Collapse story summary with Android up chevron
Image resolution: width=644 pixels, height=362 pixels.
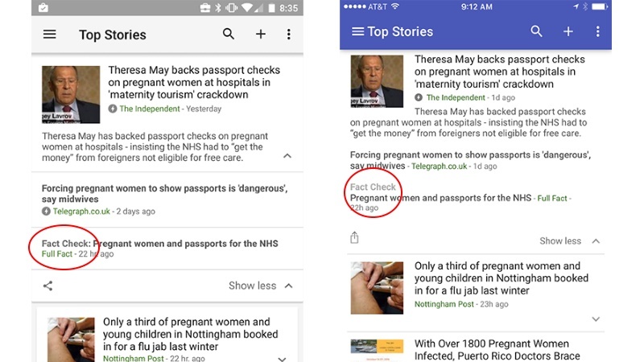pos(287,156)
